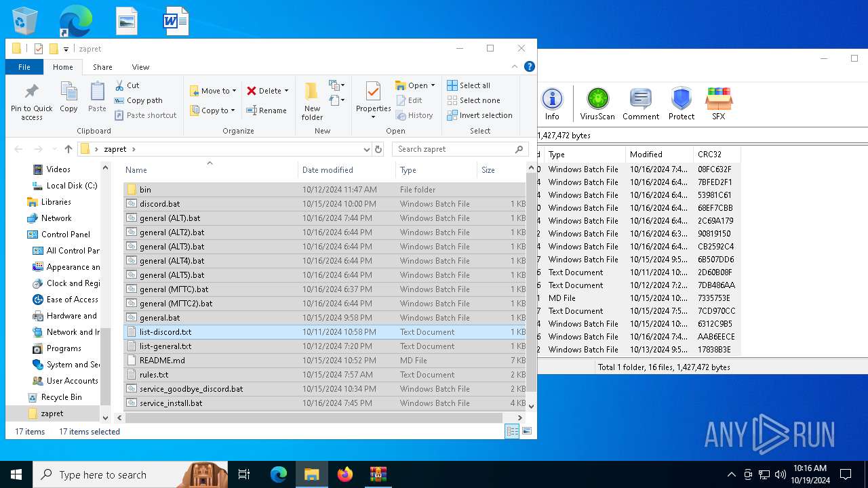The height and width of the screenshot is (488, 868).
Task: Open the File menu tab
Action: pyautogui.click(x=24, y=67)
